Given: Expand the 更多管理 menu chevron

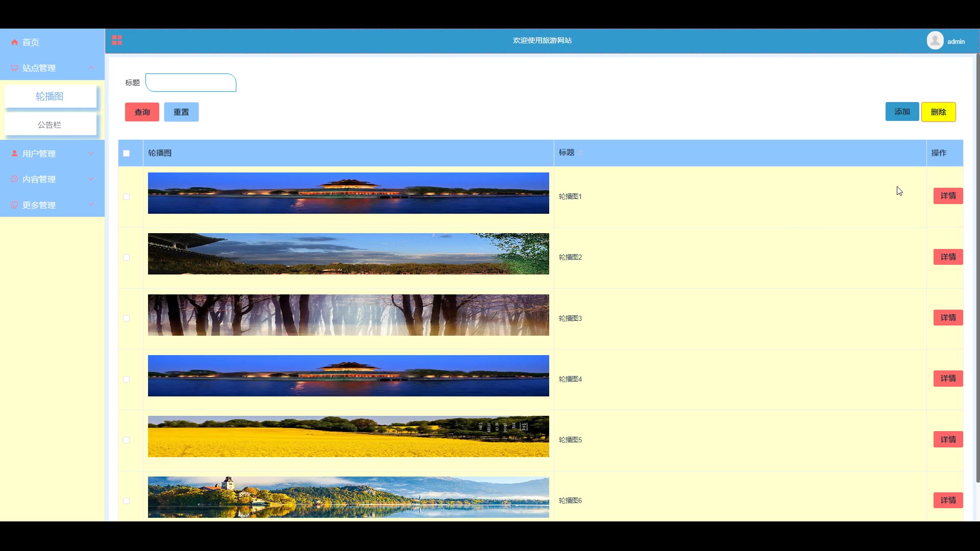Looking at the screenshot, I should pos(91,205).
